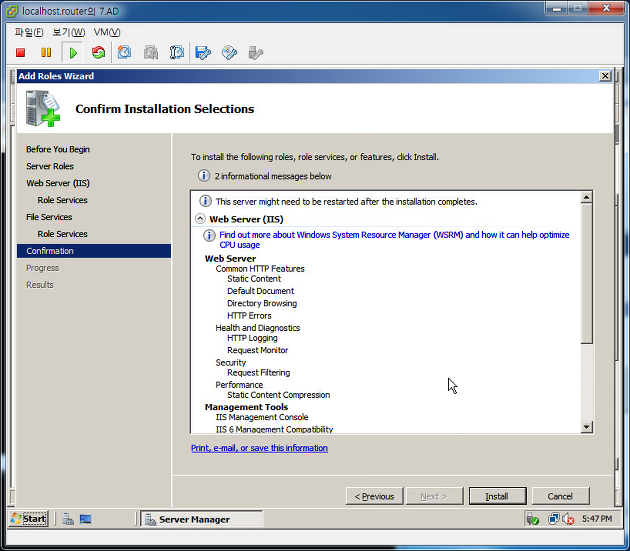Click the Request Monitor entry

click(258, 350)
